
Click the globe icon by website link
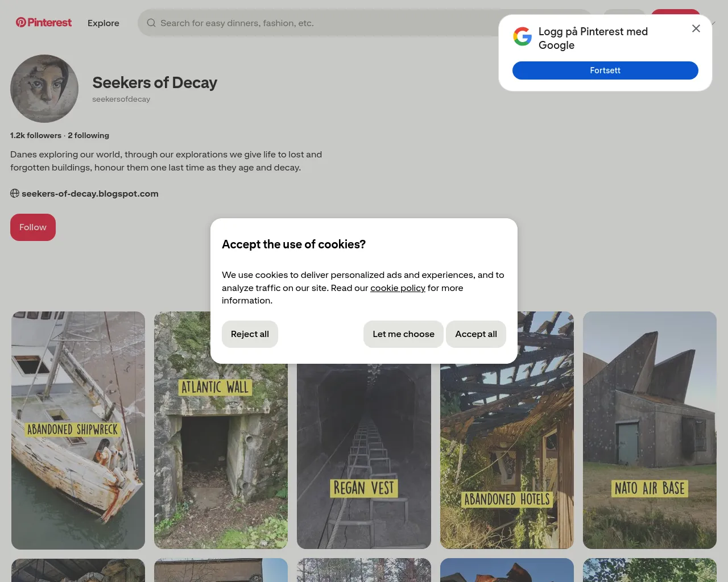tap(15, 193)
